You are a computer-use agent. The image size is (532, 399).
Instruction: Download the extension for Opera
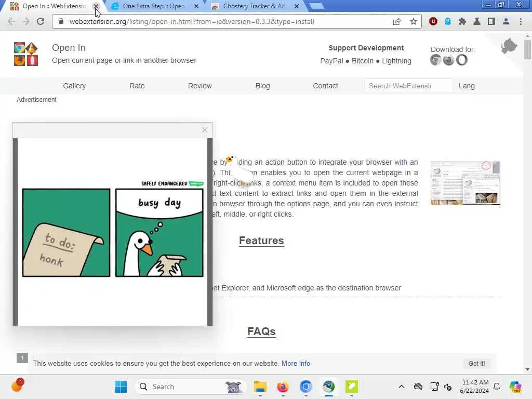coord(462,60)
